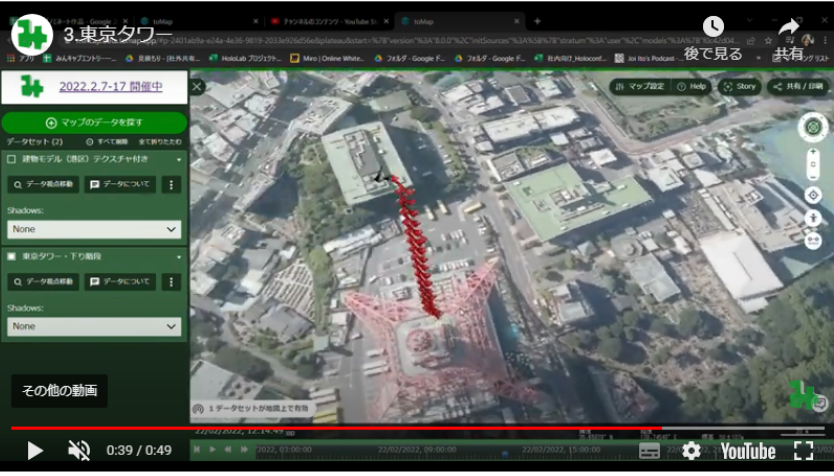Play the YouTube video
Image resolution: width=834 pixels, height=476 pixels.
coord(35,450)
